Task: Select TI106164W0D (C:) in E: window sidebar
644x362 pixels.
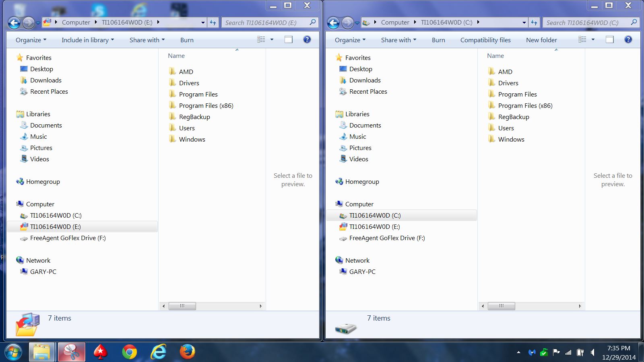Action: point(51,215)
